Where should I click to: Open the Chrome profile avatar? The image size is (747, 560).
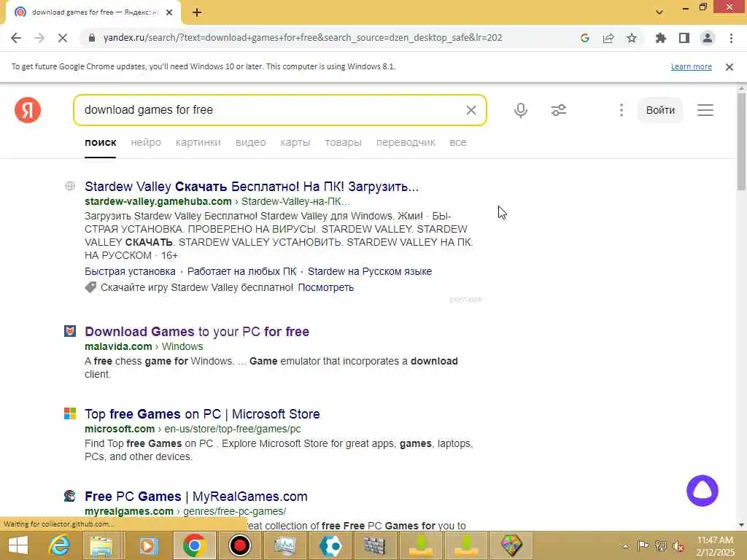[707, 38]
